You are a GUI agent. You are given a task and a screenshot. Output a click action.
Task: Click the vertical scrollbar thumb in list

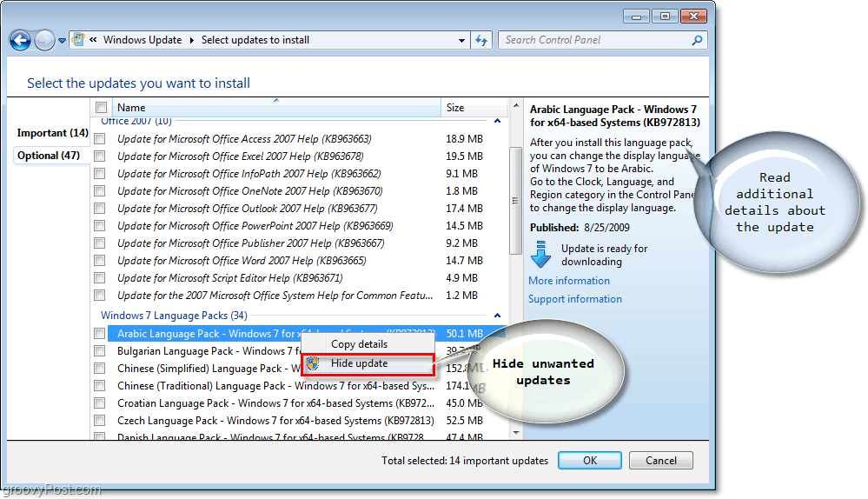tap(516, 201)
